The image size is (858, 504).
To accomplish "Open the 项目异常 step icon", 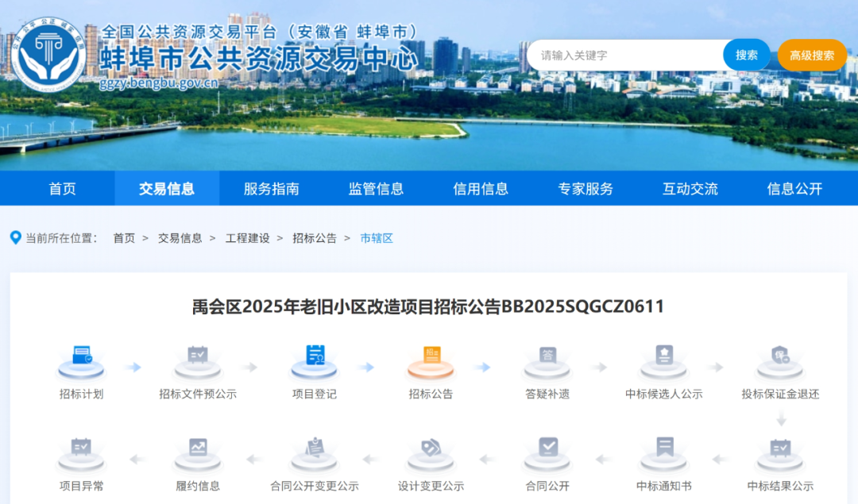I will coord(81,451).
